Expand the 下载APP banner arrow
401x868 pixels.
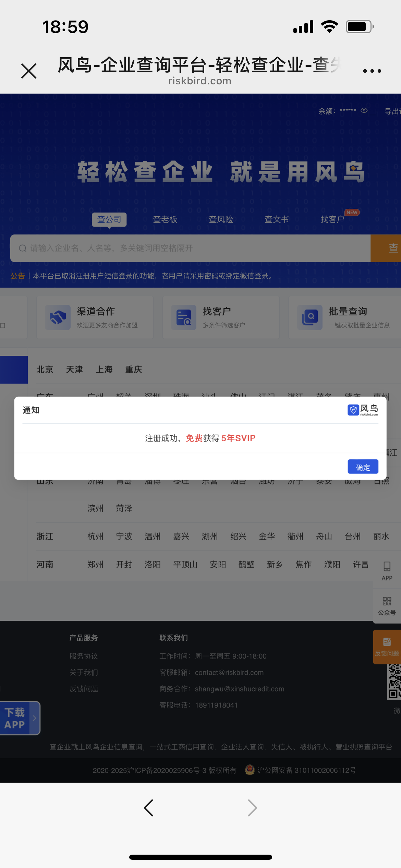click(x=34, y=718)
